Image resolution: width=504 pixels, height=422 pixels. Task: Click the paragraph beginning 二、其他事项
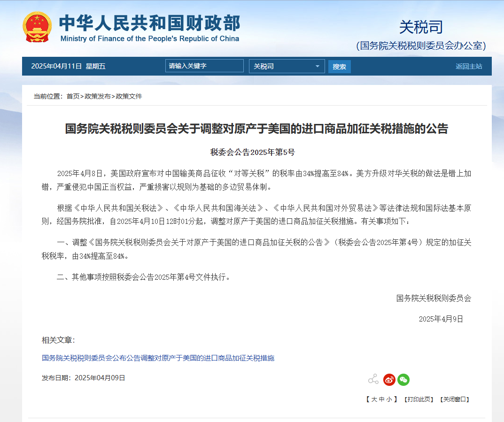[144, 277]
